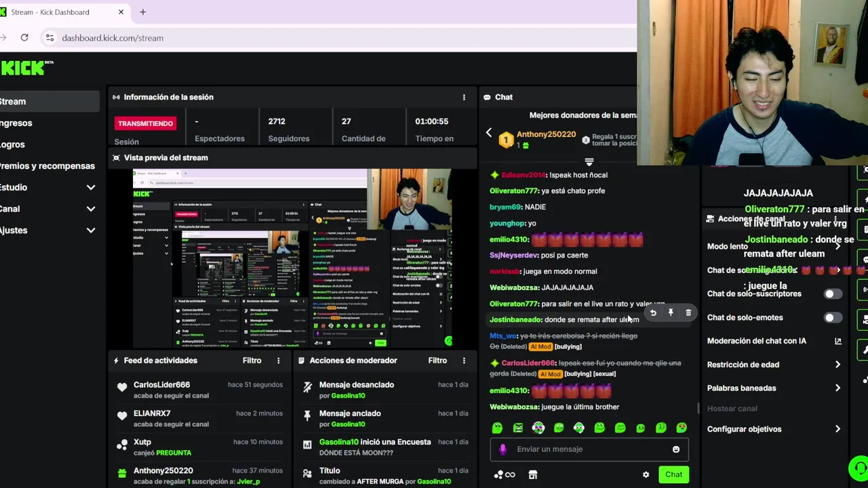Click the Xutp canjeó PREGUNTA entry
The image size is (868, 488).
199,447
